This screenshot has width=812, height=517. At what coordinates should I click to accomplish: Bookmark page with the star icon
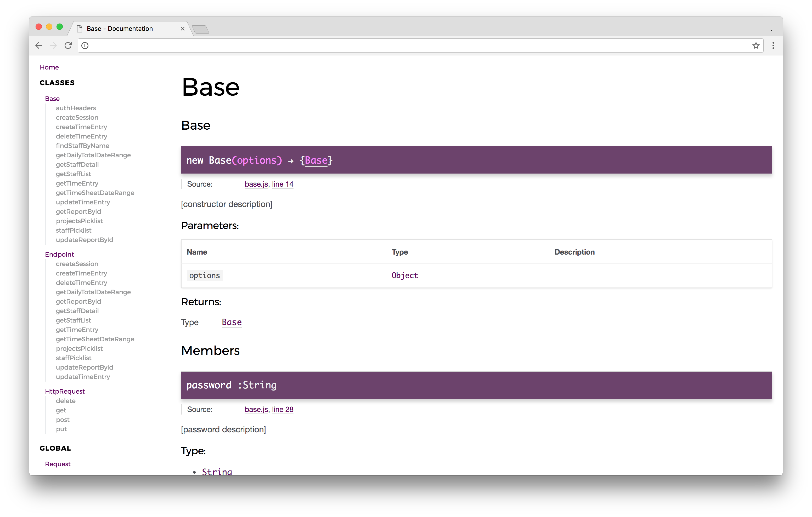756,45
